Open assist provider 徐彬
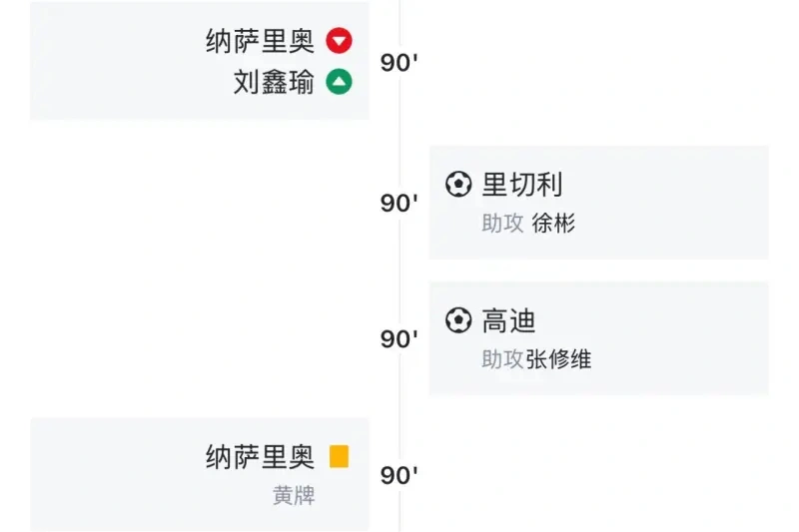 [553, 223]
